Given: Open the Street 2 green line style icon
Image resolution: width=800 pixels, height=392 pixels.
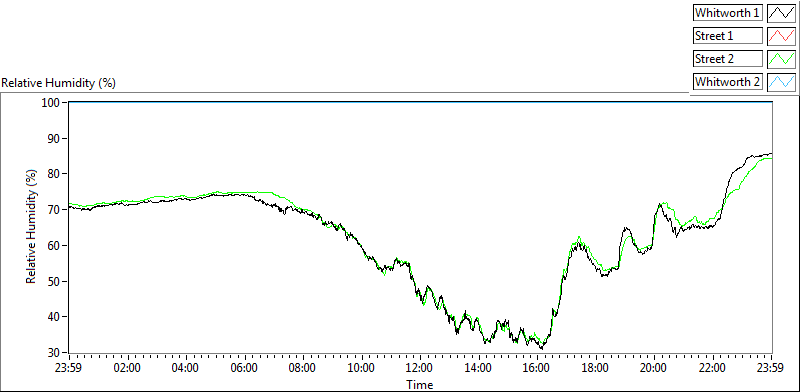Looking at the screenshot, I should (x=781, y=59).
